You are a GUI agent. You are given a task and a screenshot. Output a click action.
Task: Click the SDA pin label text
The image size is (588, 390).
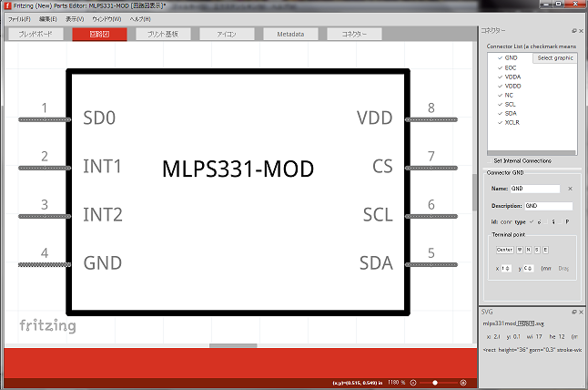point(376,263)
